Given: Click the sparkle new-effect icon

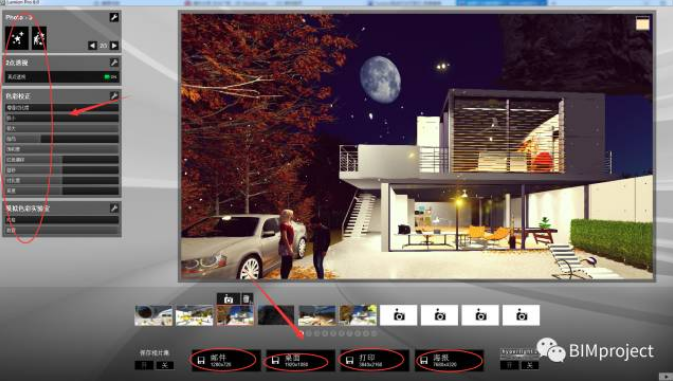Looking at the screenshot, I should click(17, 39).
